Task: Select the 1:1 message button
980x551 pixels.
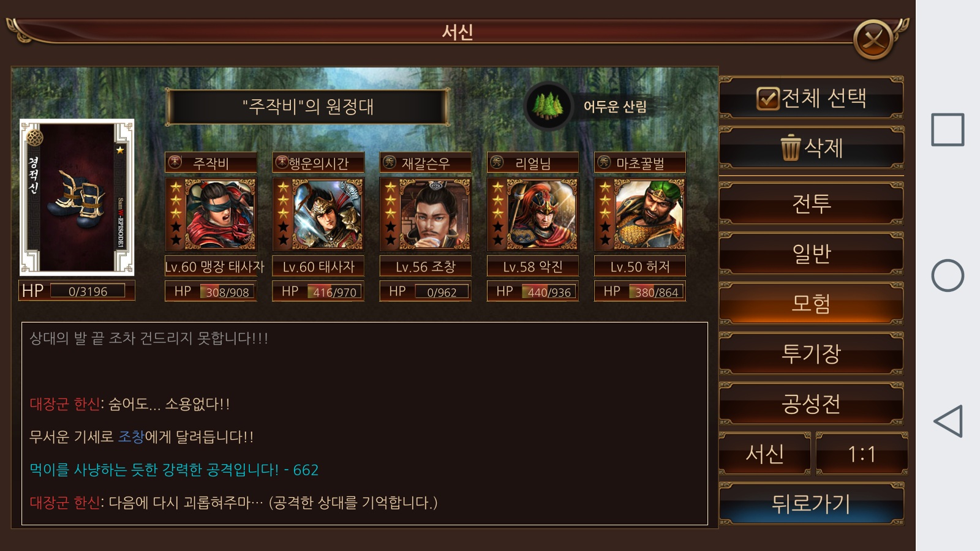Action: point(862,454)
